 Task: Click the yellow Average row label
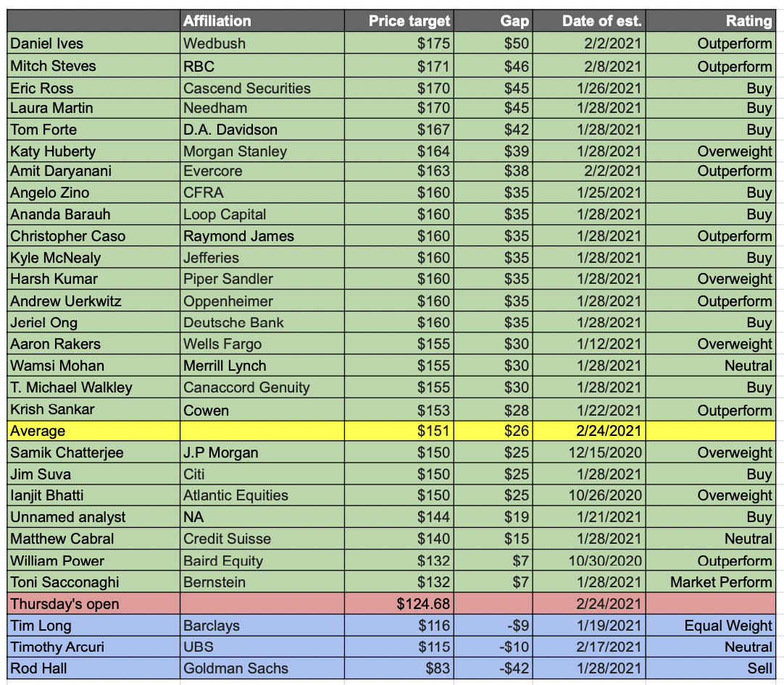[93, 431]
